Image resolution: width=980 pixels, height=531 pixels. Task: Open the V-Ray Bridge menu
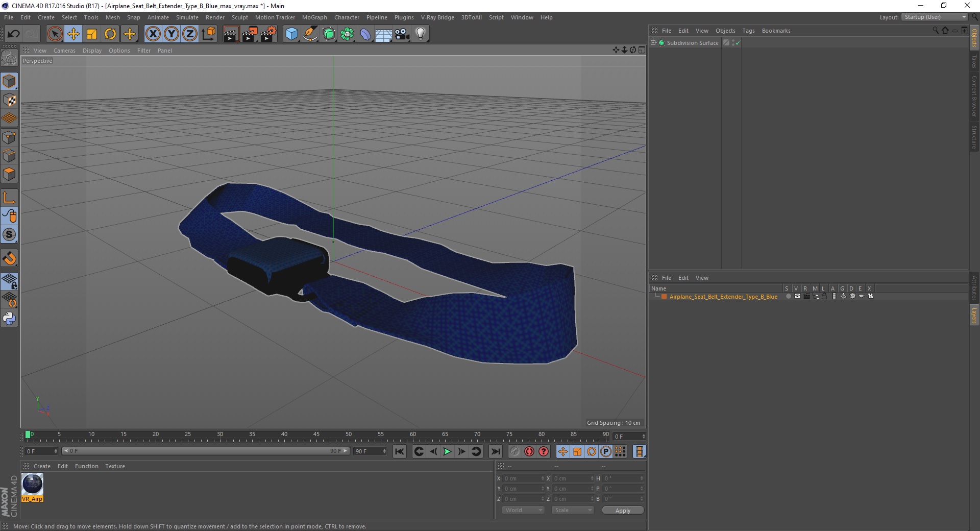tap(437, 17)
